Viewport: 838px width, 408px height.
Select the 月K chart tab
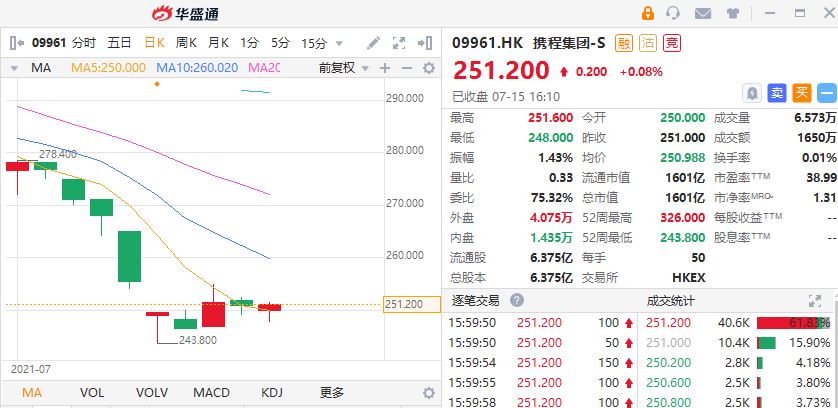[218, 43]
